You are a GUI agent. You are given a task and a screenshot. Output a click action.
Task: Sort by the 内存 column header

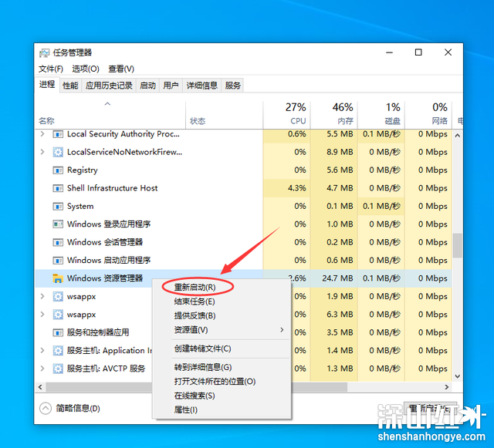pos(334,115)
